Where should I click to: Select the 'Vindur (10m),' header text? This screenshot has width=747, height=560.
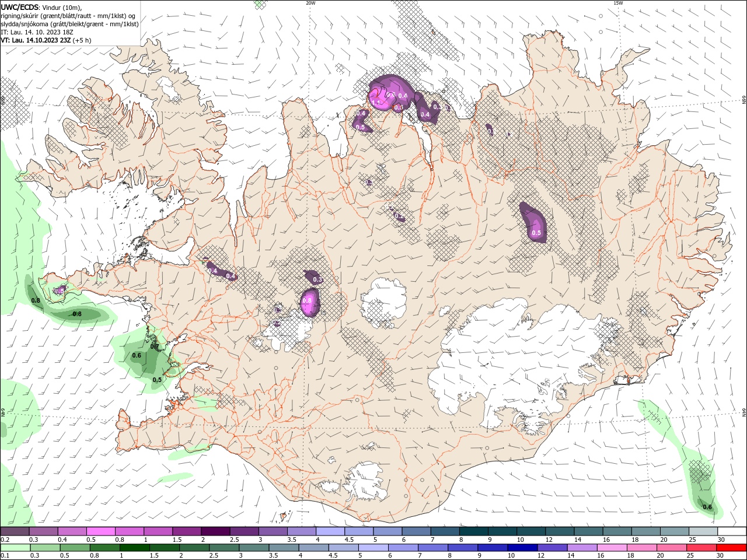tap(62, 8)
